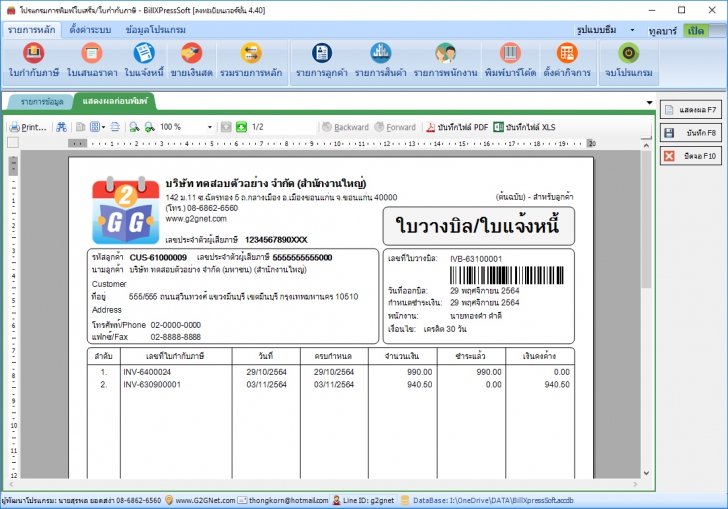
Task: Open the รายการลูกค้า customer list icon
Action: [322, 60]
